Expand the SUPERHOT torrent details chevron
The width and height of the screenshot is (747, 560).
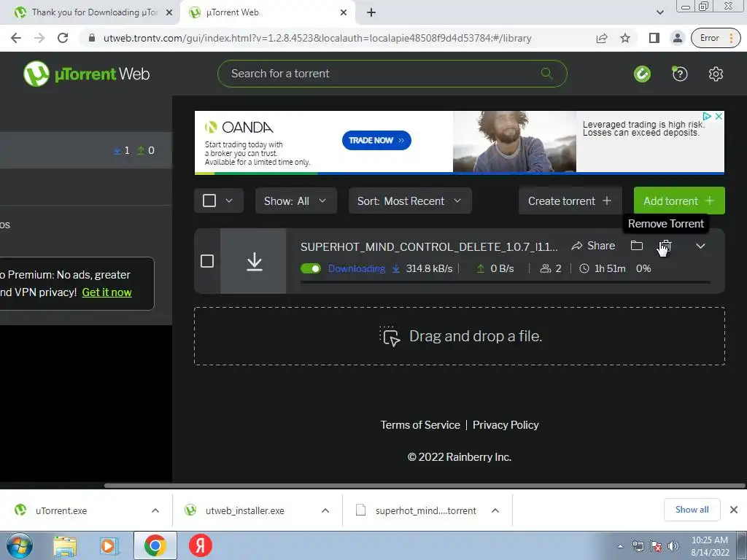[700, 246]
